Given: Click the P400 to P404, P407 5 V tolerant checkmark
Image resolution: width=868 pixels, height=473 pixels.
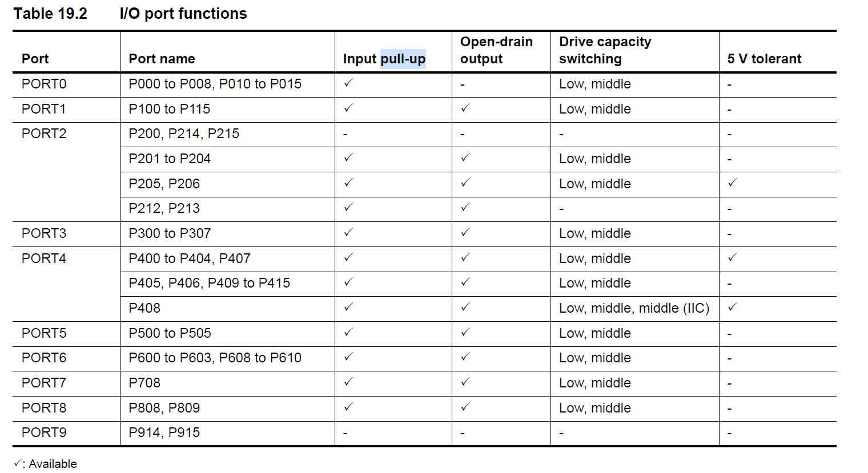Looking at the screenshot, I should [x=733, y=257].
